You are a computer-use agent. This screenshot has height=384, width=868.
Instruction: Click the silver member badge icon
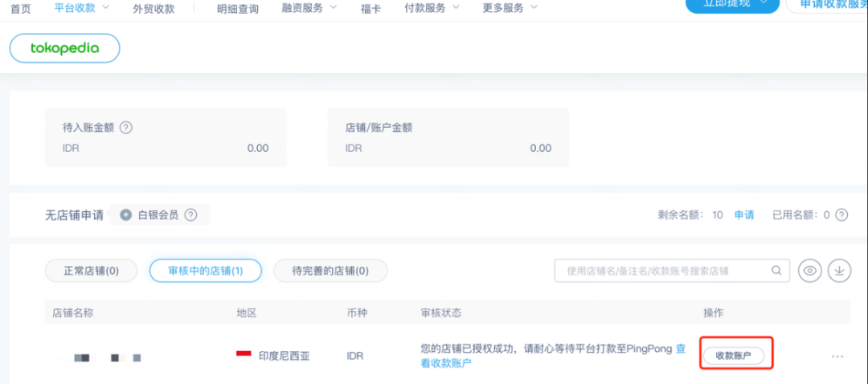125,215
